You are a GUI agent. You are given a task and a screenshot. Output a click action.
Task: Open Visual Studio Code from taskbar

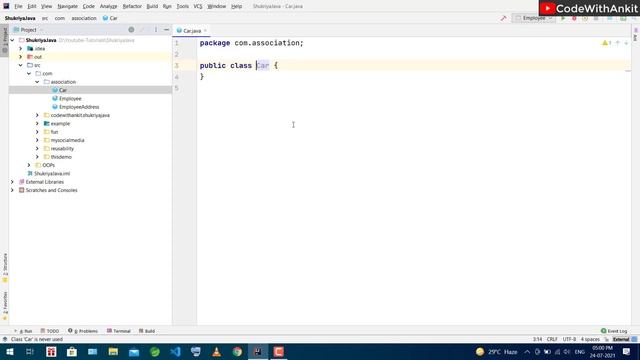tap(175, 351)
